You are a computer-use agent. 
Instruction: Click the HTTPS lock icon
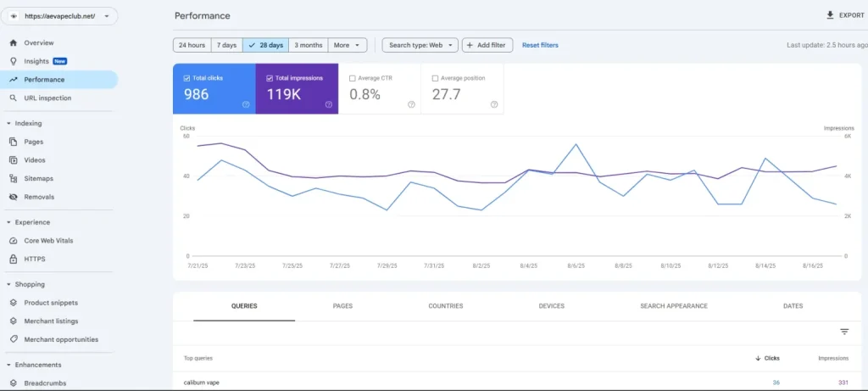[x=14, y=259]
